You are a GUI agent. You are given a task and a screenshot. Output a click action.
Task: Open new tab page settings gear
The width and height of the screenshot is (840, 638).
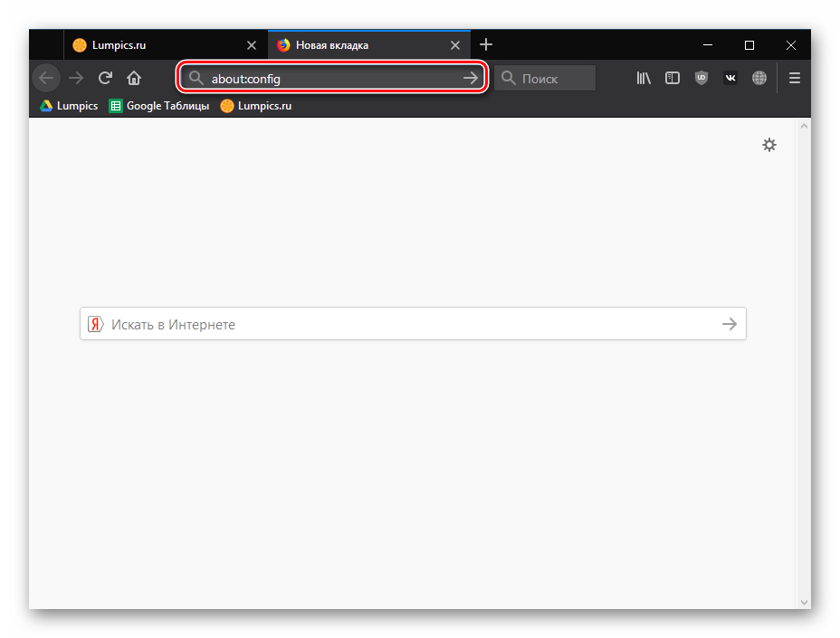769,145
